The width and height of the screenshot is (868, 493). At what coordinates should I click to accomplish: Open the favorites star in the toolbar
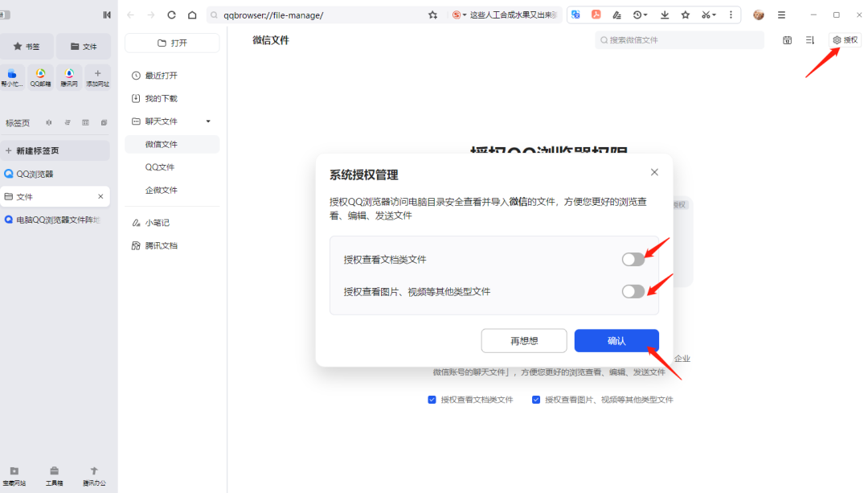pos(686,15)
